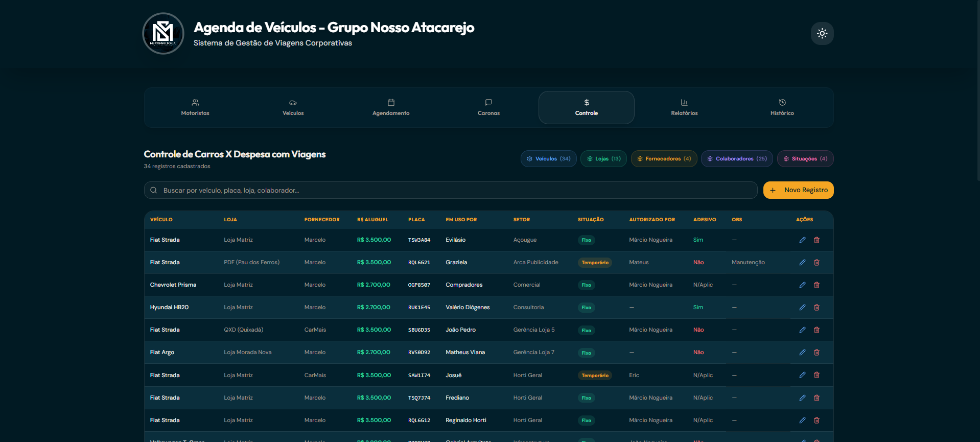Click the Novo Registro button
Viewport: 980px width, 442px height.
coord(799,190)
